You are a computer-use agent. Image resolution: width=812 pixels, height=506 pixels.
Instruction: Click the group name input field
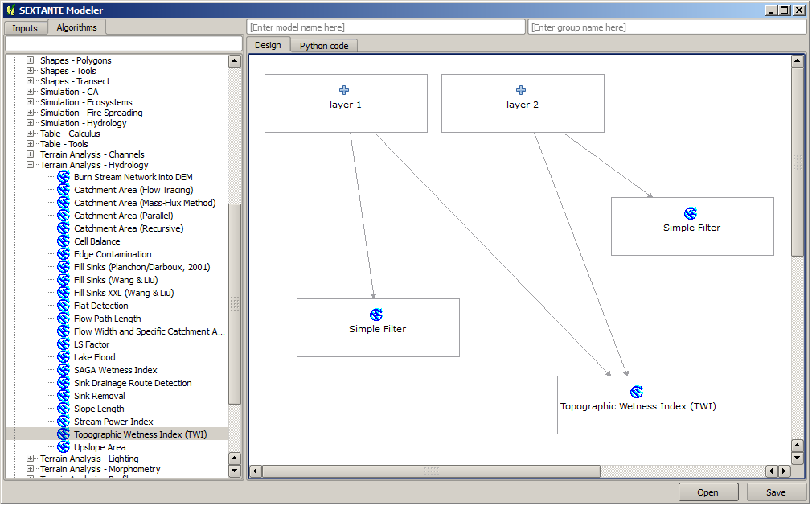tap(666, 27)
